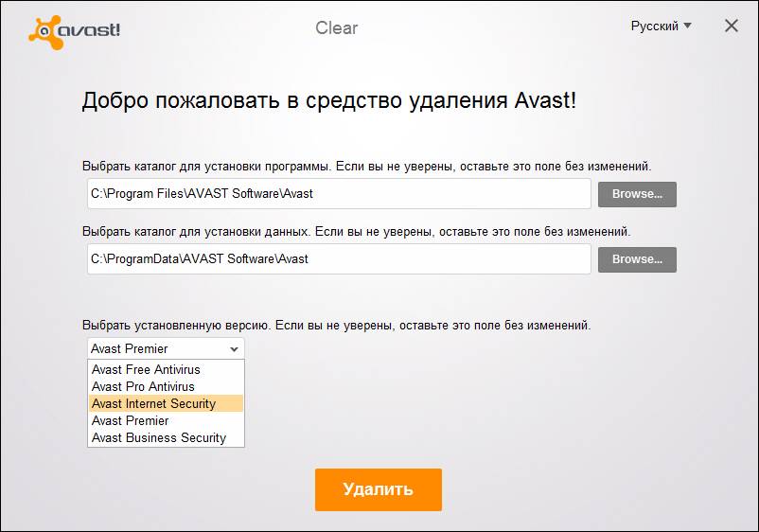This screenshot has width=759, height=532.
Task: Open the Русский language dropdown
Action: coord(661,26)
